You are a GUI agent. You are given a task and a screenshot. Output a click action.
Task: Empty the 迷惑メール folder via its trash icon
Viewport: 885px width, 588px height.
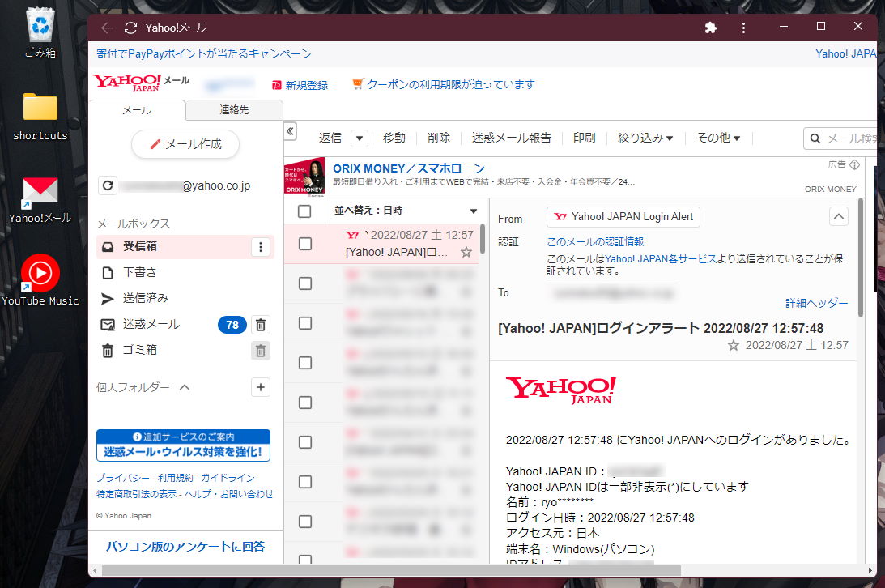(259, 325)
